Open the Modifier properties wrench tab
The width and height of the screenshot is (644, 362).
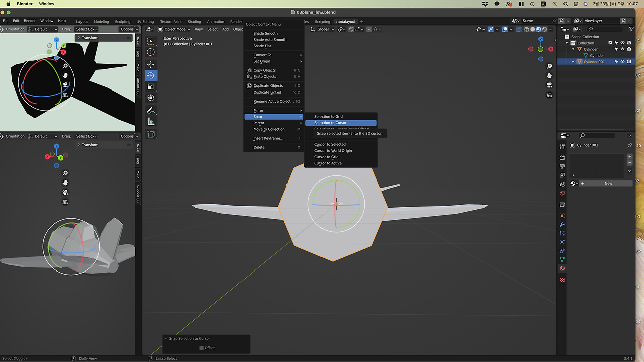coord(562,225)
